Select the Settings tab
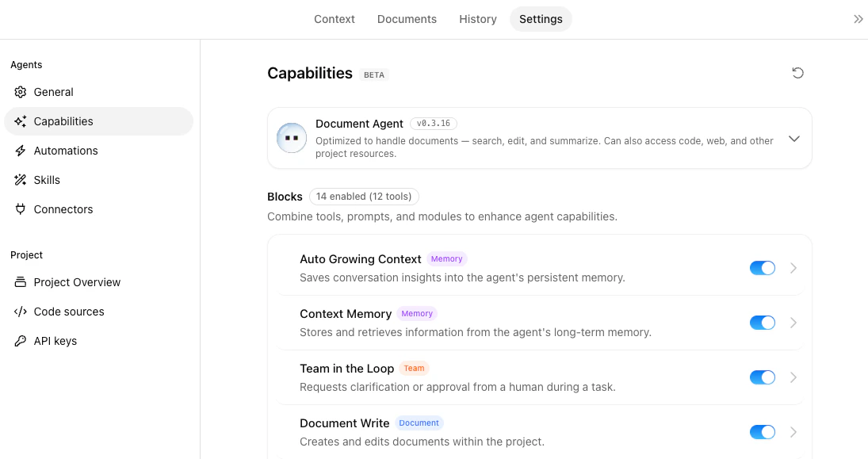Viewport: 868px width, 459px height. pyautogui.click(x=541, y=19)
